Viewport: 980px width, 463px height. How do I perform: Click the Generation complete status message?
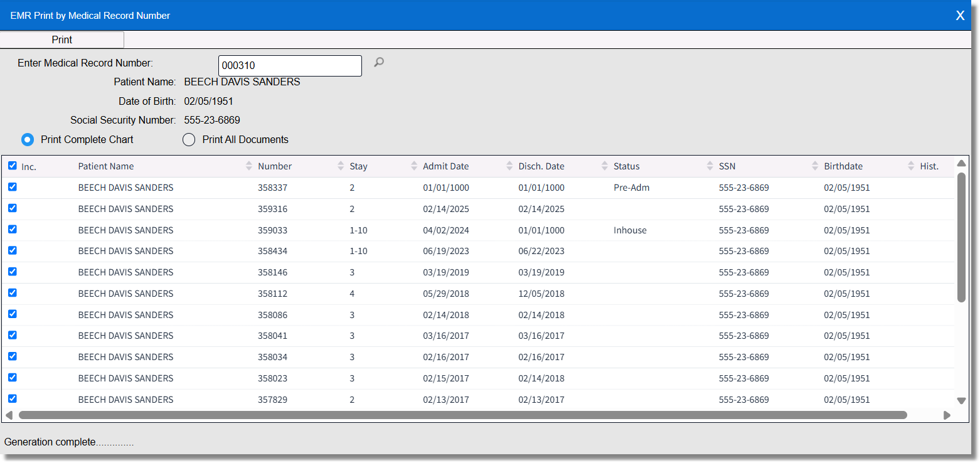[69, 442]
